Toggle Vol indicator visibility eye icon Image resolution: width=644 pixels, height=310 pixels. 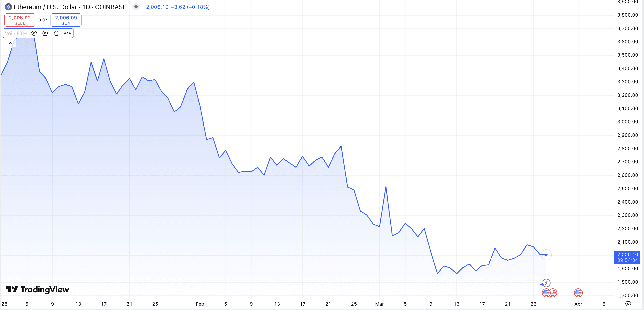(34, 33)
